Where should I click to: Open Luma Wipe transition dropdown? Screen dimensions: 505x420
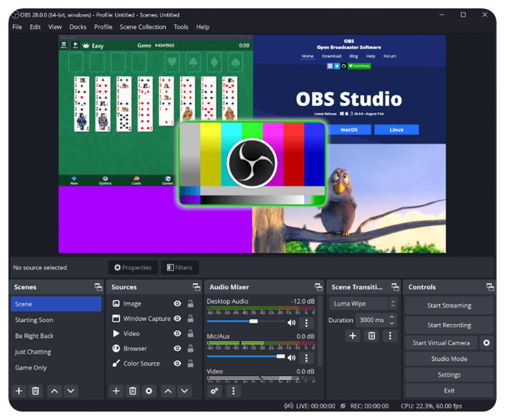pos(363,303)
